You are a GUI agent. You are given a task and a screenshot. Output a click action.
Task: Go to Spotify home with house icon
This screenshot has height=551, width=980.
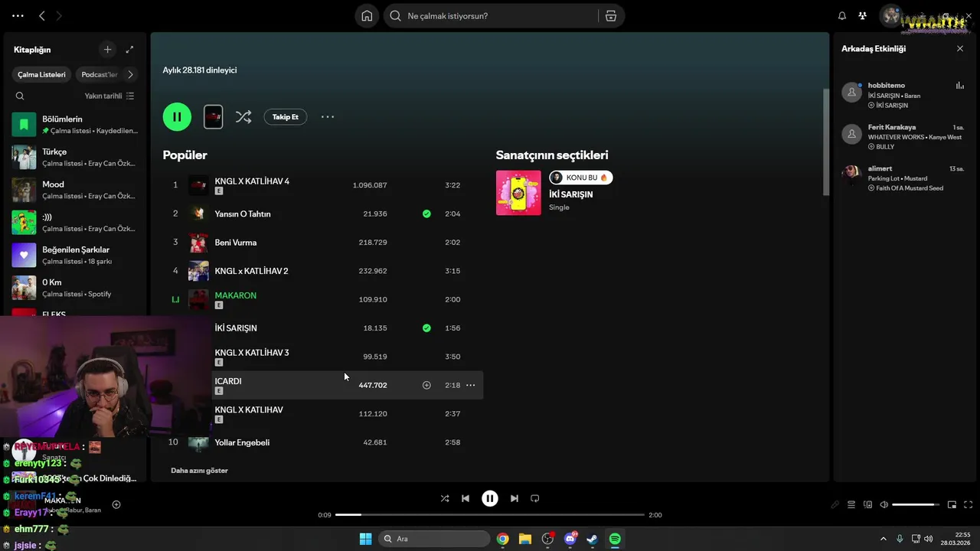pyautogui.click(x=367, y=16)
